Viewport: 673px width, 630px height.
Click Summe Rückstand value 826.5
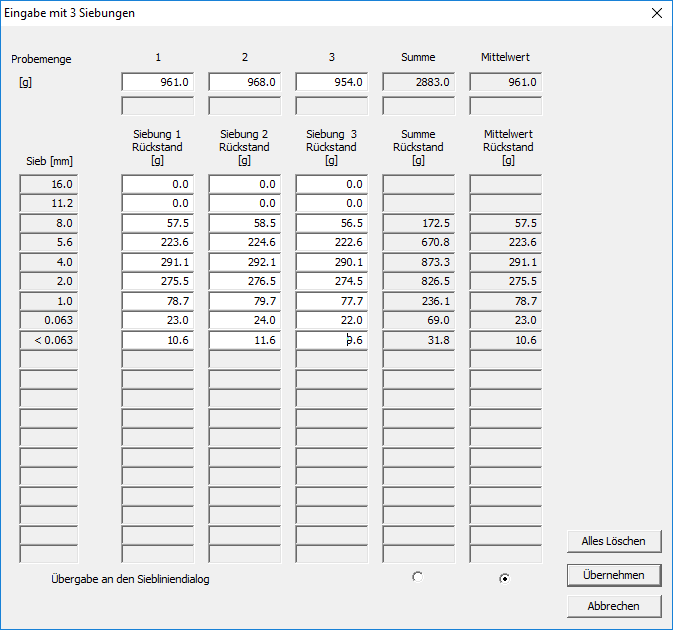click(x=418, y=282)
